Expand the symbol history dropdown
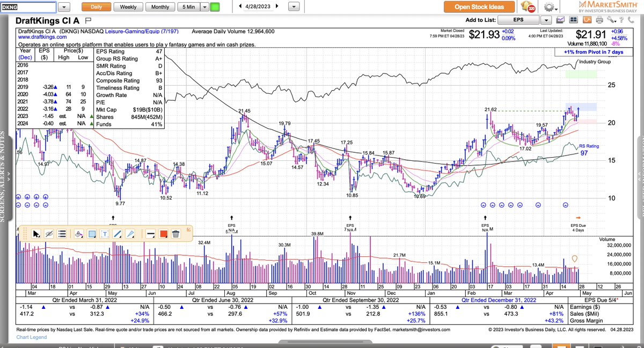 coord(64,8)
